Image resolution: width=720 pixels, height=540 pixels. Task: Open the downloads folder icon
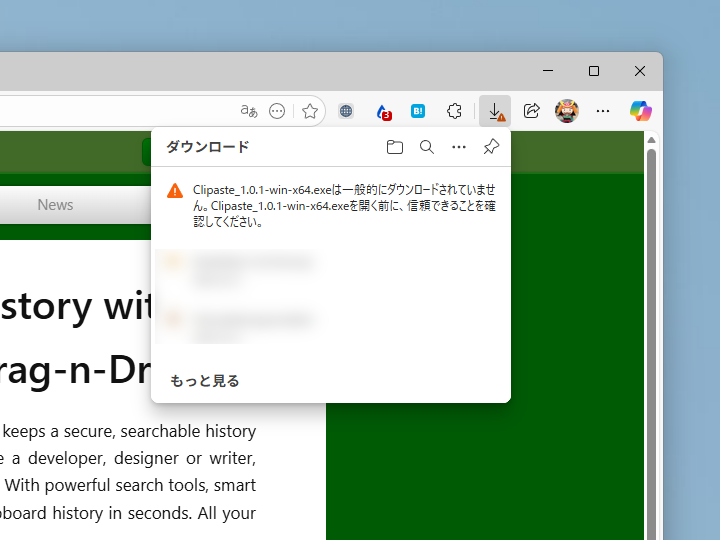[x=394, y=147]
